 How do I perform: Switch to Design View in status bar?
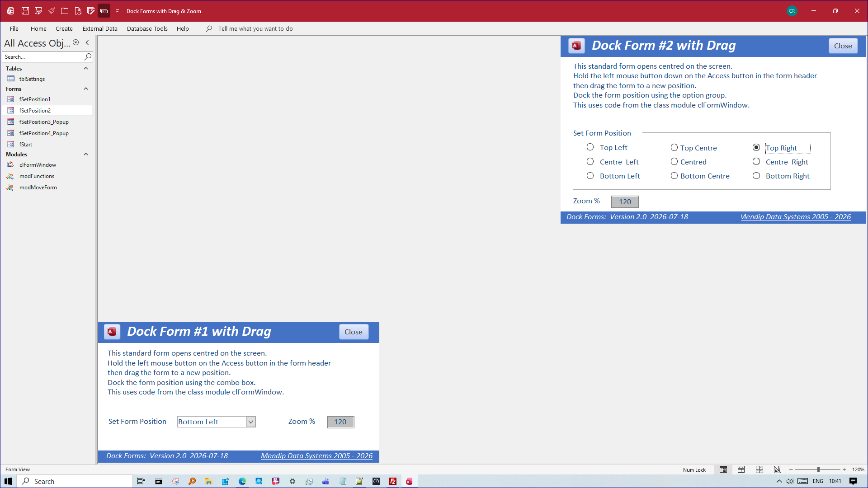coord(777,469)
